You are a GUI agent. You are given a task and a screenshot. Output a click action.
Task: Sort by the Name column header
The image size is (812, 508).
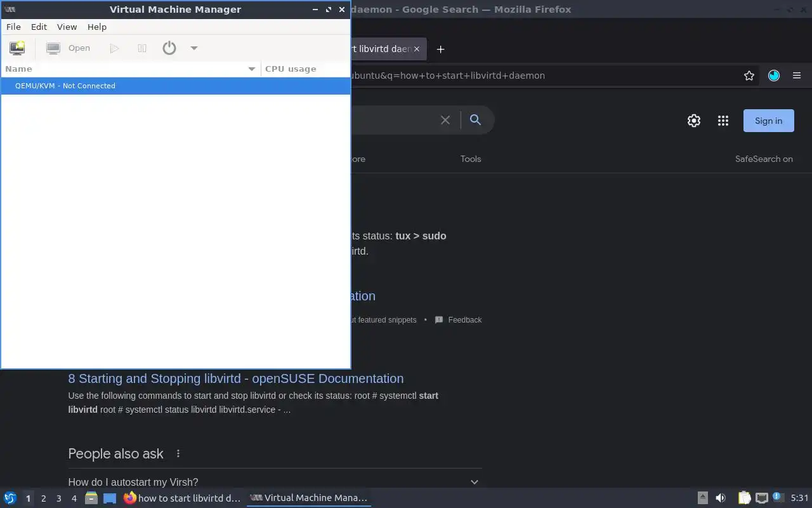coord(130,69)
